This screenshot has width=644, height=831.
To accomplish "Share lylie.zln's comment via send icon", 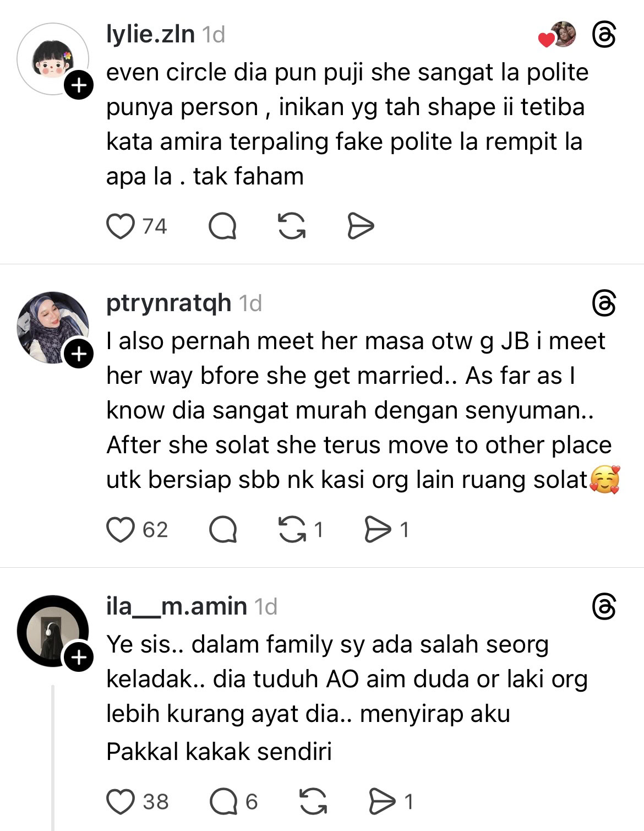I will [x=361, y=226].
